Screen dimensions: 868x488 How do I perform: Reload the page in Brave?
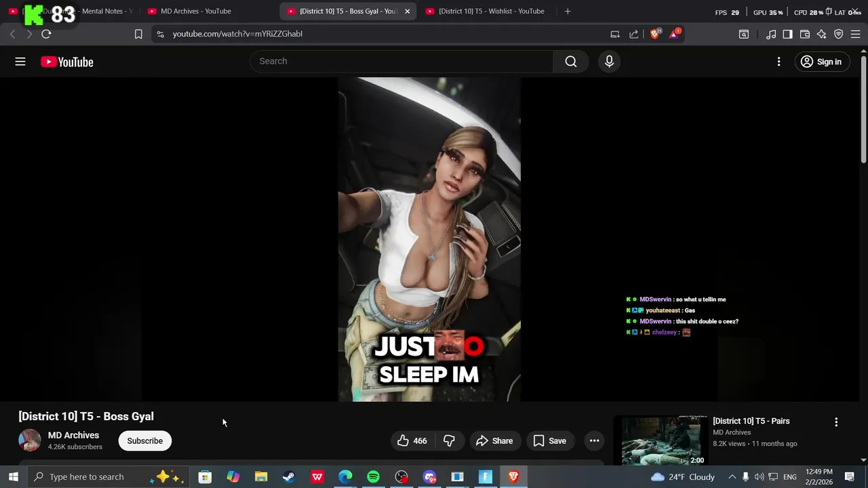(x=46, y=34)
